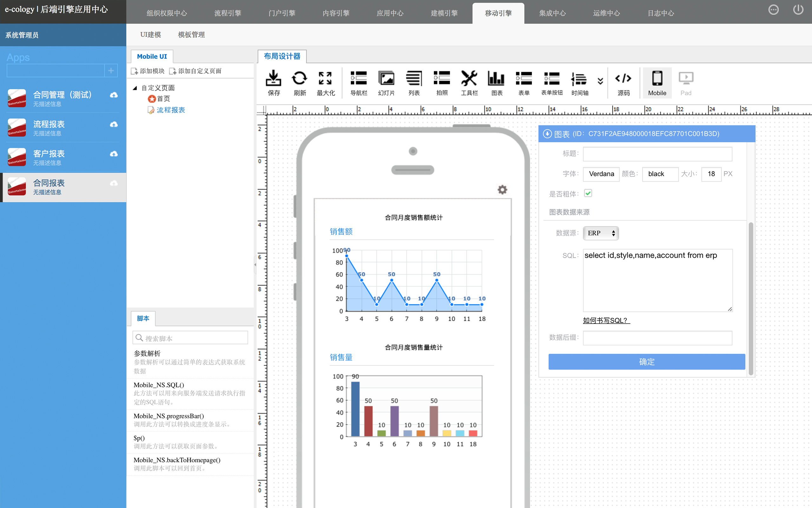The width and height of the screenshot is (812, 508).
Task: Click the Verdana font field
Action: pos(601,174)
